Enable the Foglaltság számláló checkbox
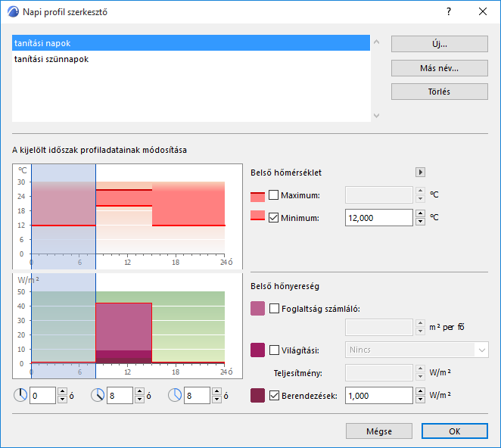Image resolution: width=501 pixels, height=448 pixels. click(x=274, y=308)
